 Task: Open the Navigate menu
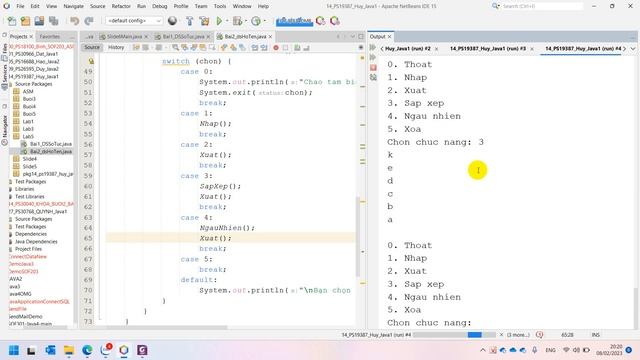[73, 6]
